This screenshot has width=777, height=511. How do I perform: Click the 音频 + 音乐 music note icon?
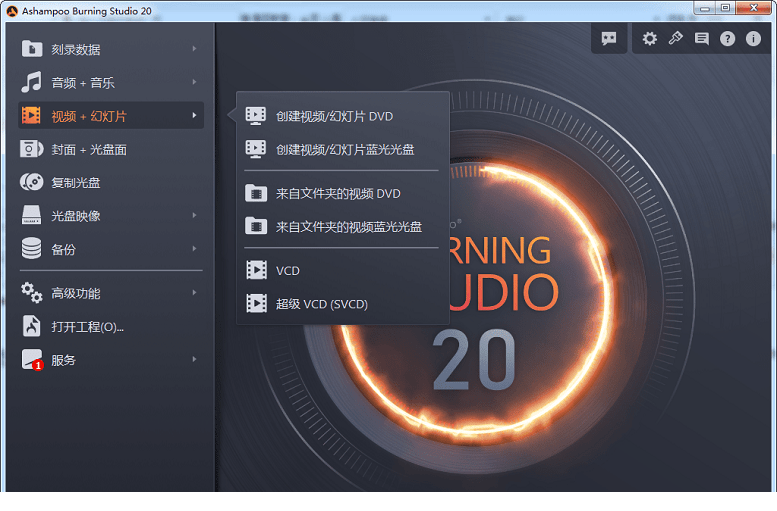32,82
